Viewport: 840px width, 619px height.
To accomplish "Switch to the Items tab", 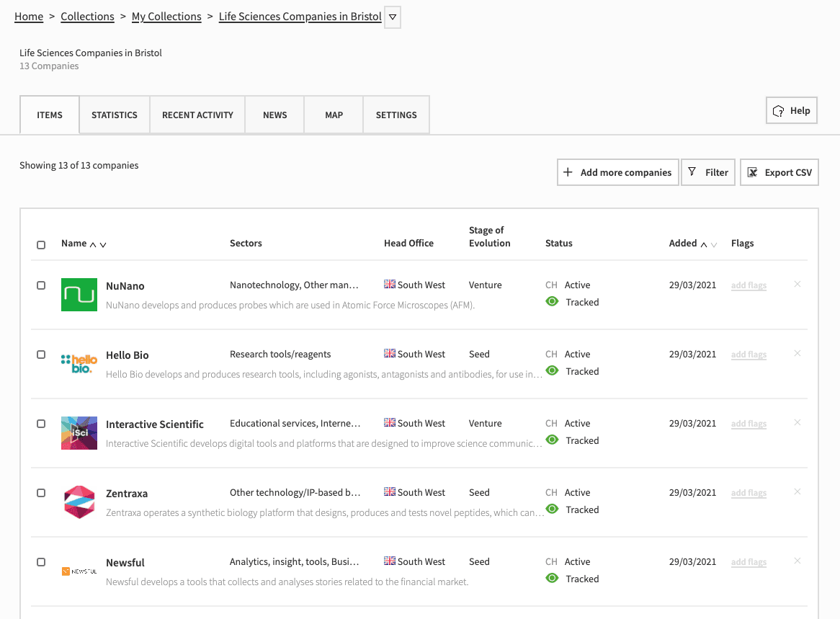I will [x=50, y=115].
